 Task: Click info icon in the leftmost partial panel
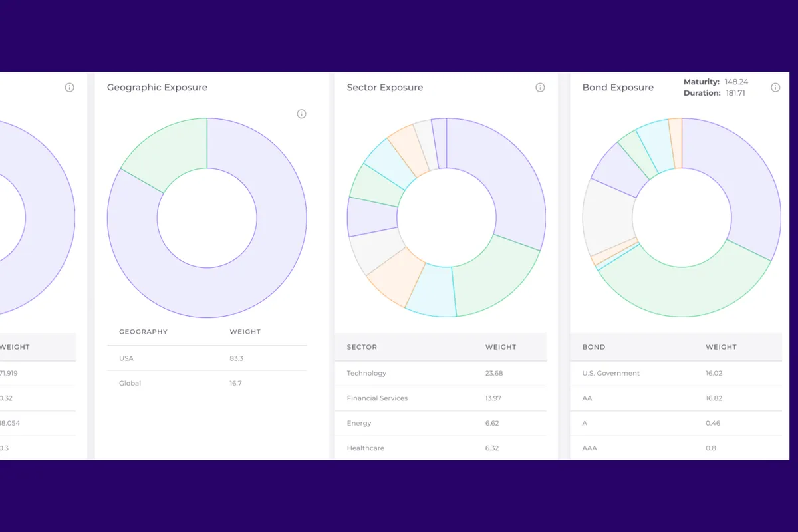[x=69, y=88]
